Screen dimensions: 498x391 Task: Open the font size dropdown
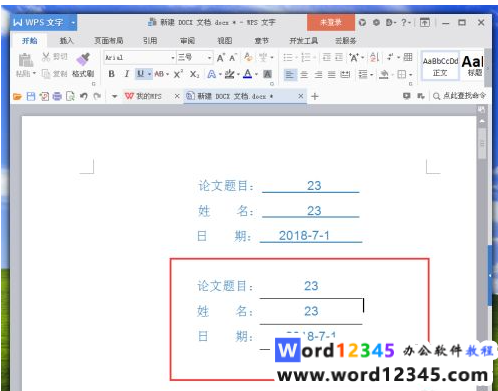click(x=209, y=58)
